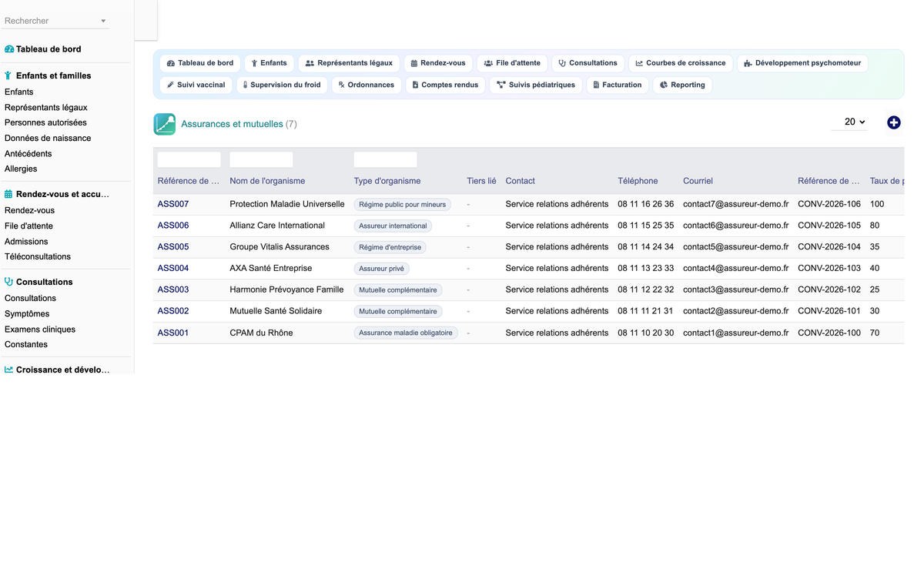Open the Enfants toolbar shortcut
Viewport: 924px width, 572px height.
coord(269,63)
